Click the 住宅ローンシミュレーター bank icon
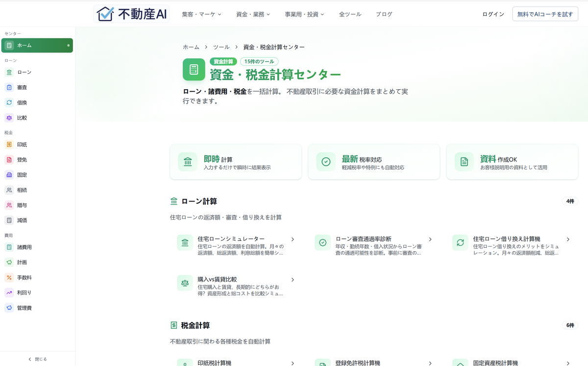 pyautogui.click(x=185, y=242)
